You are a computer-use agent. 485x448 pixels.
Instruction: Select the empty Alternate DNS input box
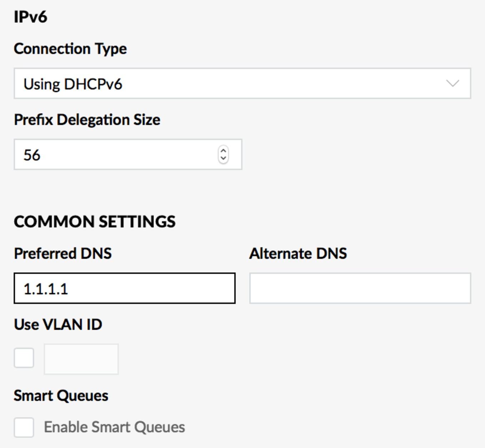pos(360,288)
